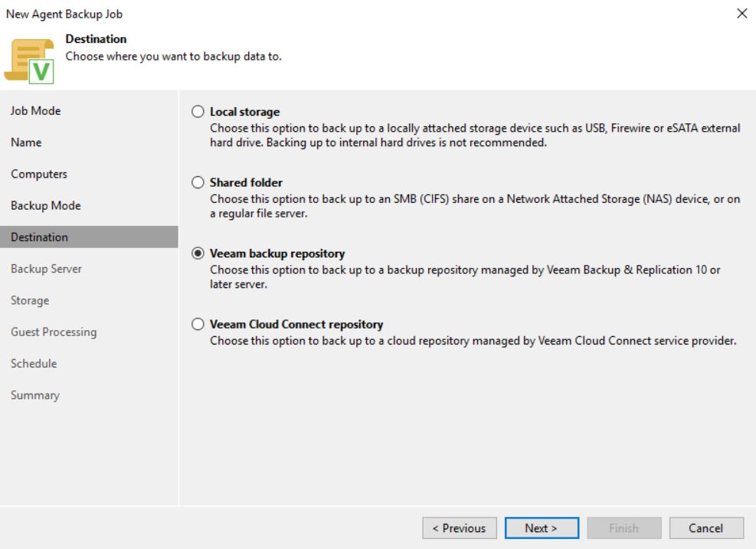The height and width of the screenshot is (549, 756).
Task: Choose Veeam Cloud Connect repository option
Action: tap(198, 325)
